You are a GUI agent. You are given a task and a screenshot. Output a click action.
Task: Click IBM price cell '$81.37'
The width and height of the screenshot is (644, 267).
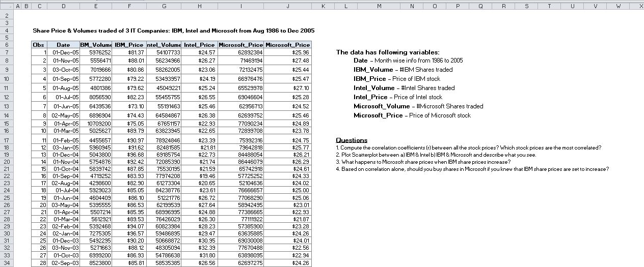coord(128,52)
